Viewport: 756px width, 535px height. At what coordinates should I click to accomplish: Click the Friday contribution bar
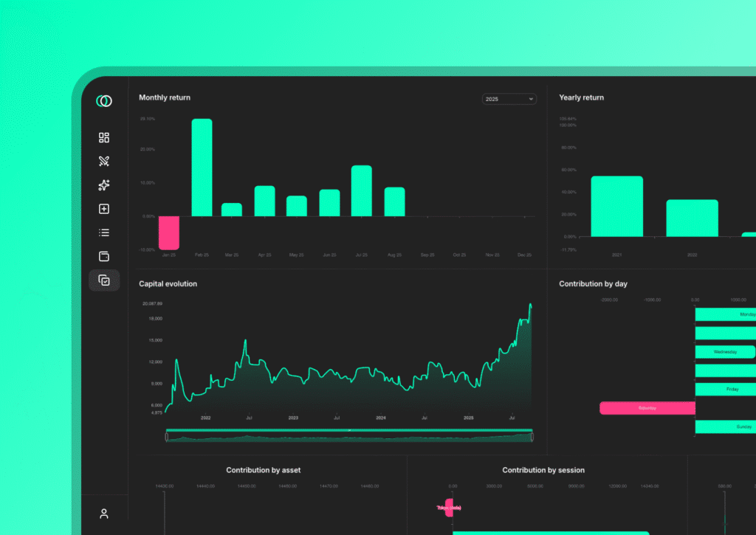pos(725,390)
